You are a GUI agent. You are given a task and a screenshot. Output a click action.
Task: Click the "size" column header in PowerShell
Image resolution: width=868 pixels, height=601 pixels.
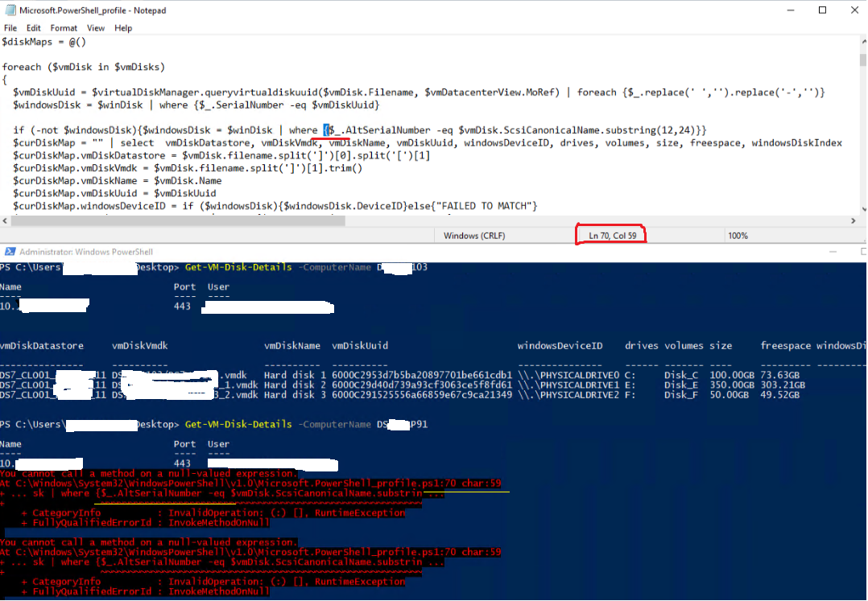[721, 346]
